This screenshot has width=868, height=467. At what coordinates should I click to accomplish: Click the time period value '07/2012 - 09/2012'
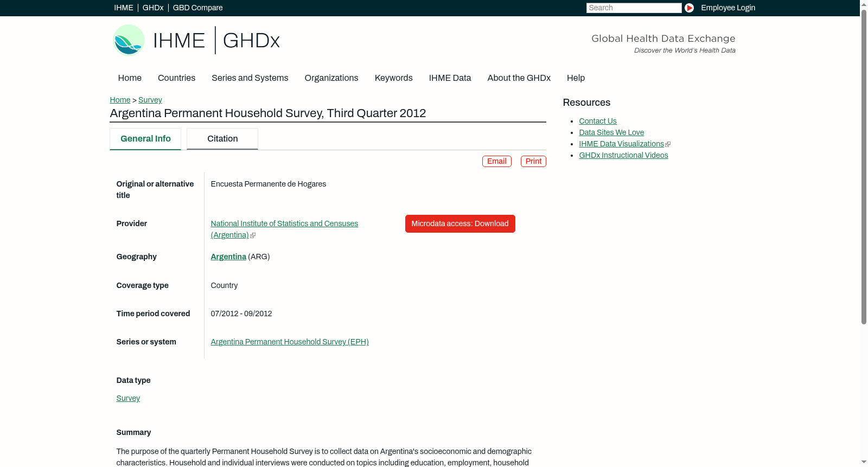pyautogui.click(x=241, y=314)
